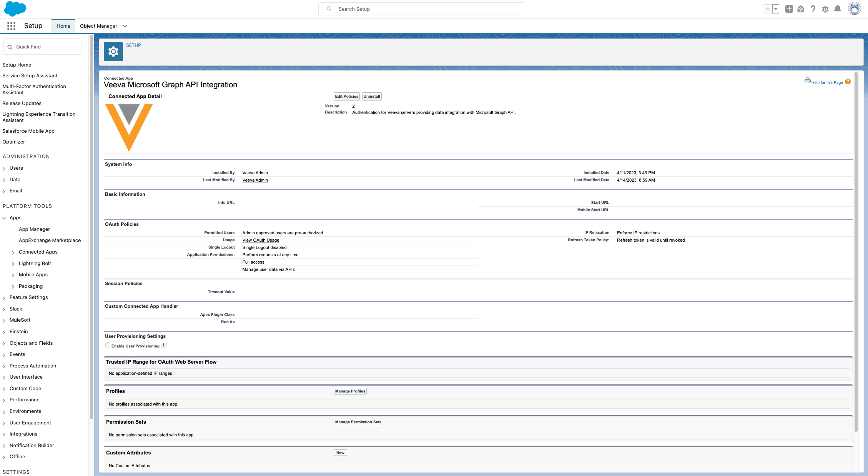This screenshot has width=868, height=476.
Task: Open the Notifications bell icon
Action: tap(838, 9)
